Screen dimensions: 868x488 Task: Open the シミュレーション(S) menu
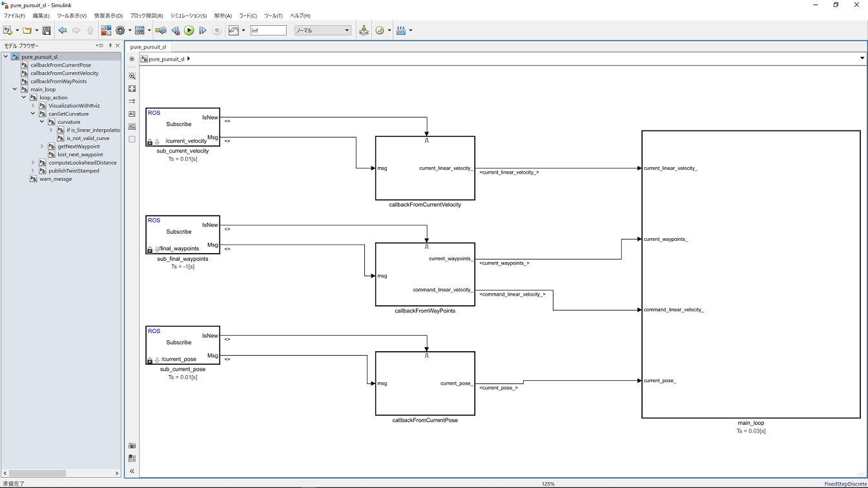[x=189, y=15]
